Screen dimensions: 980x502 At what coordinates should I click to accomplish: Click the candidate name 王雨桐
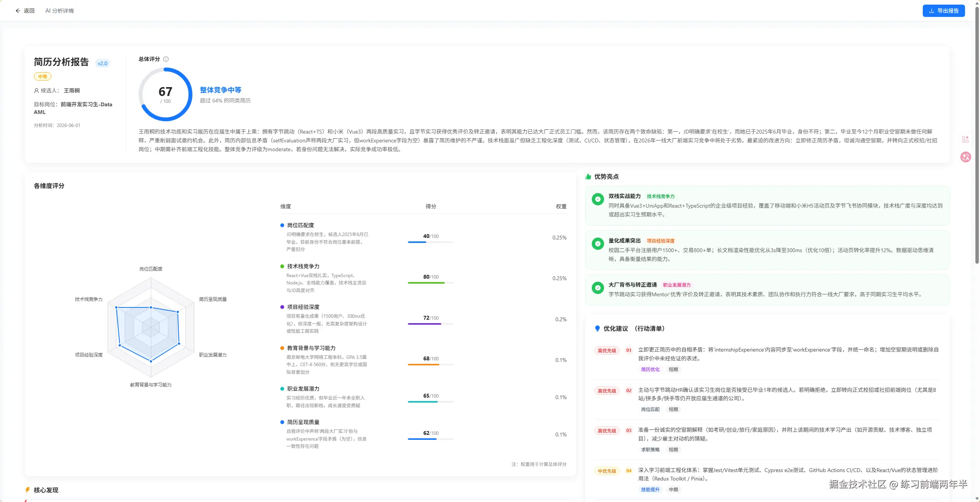(x=72, y=91)
